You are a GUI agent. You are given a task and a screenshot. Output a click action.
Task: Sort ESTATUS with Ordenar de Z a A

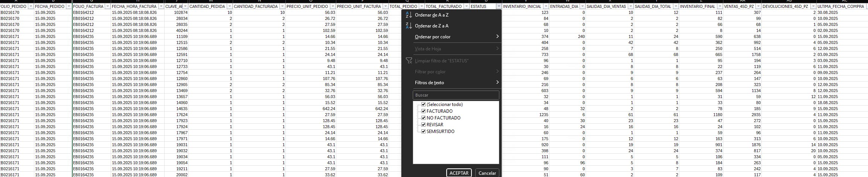pyautogui.click(x=452, y=26)
